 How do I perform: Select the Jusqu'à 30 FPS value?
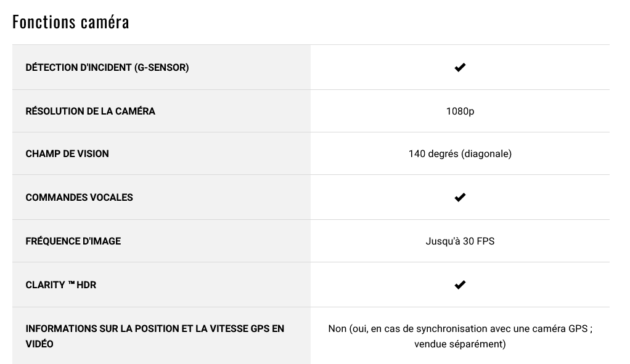pyautogui.click(x=460, y=241)
